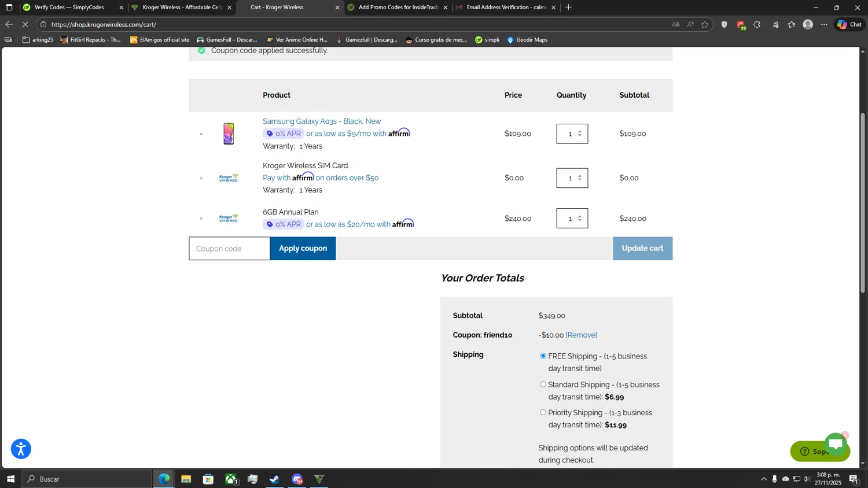Click Pay with Affirm on orders link
The image size is (868, 488).
321,178
